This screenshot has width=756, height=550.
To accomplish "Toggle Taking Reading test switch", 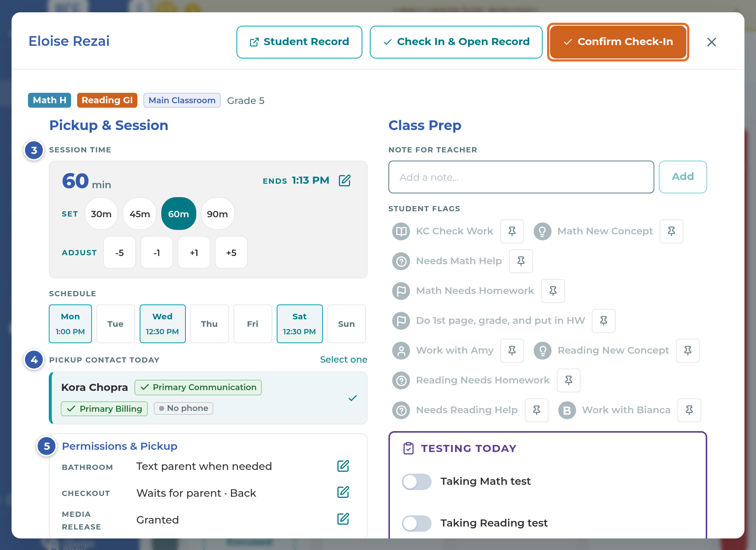I will (417, 524).
